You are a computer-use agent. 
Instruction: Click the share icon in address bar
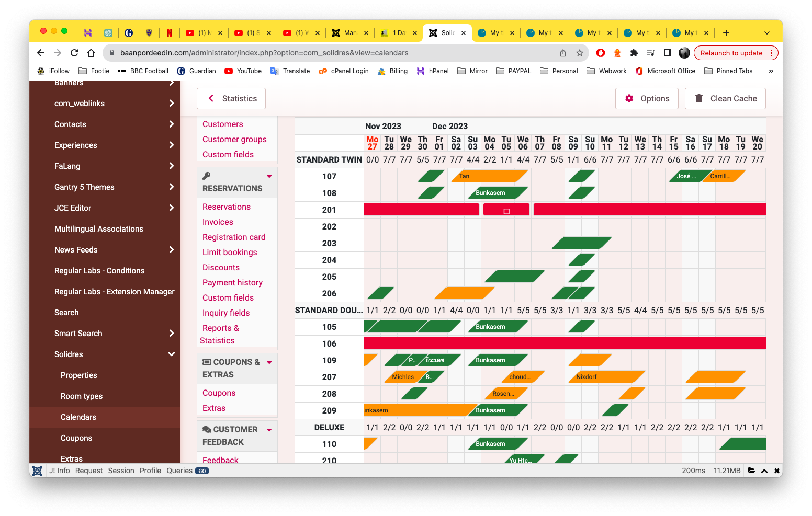tap(563, 53)
